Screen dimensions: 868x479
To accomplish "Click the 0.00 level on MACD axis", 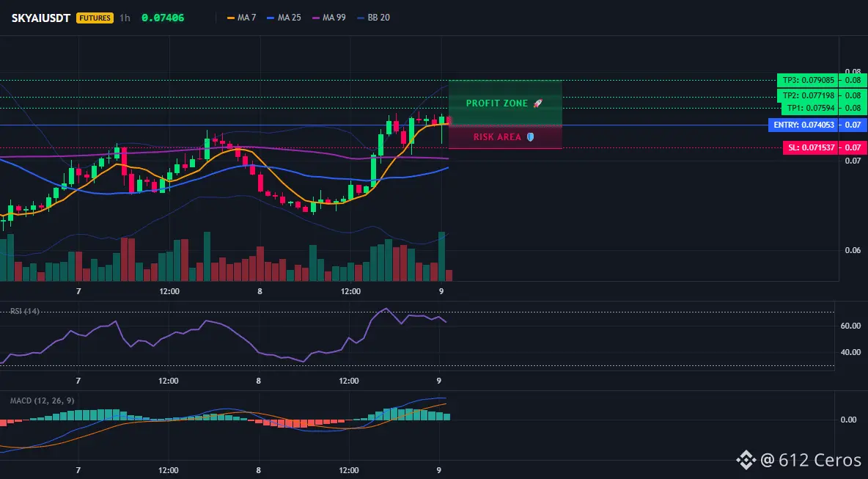I will (849, 420).
